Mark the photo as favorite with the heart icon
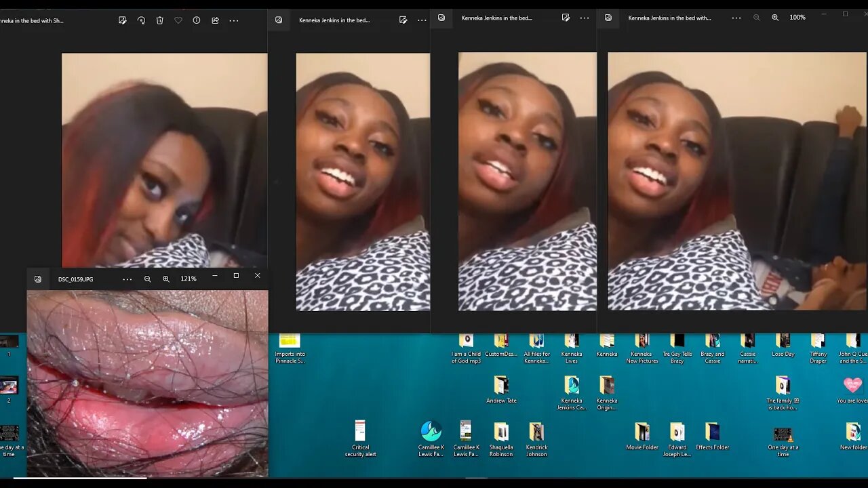868x488 pixels. coord(178,20)
